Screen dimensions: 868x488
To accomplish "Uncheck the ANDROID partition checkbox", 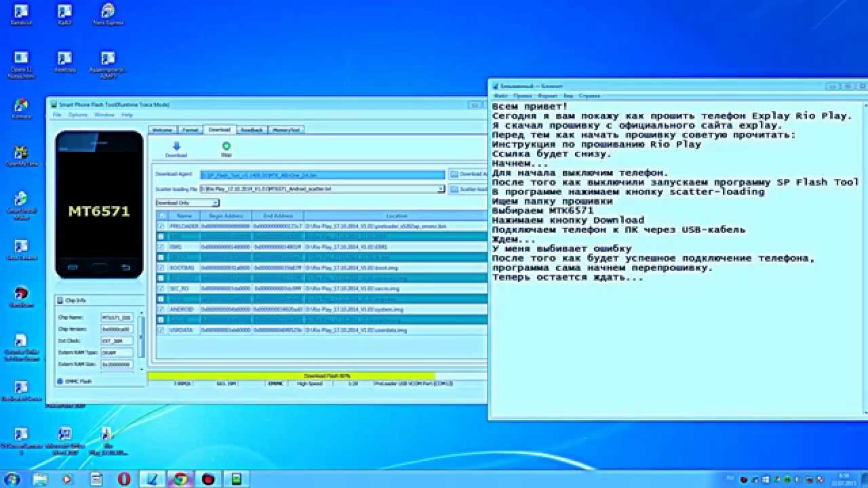I will (x=161, y=309).
